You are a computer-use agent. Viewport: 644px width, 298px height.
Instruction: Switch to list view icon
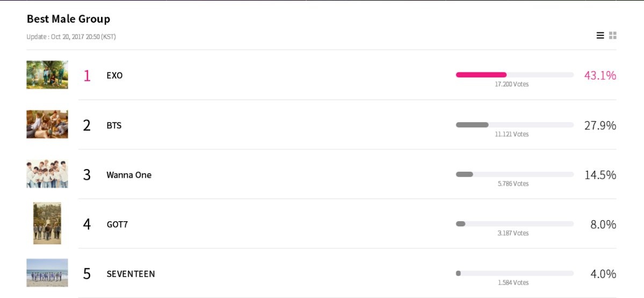pos(600,35)
